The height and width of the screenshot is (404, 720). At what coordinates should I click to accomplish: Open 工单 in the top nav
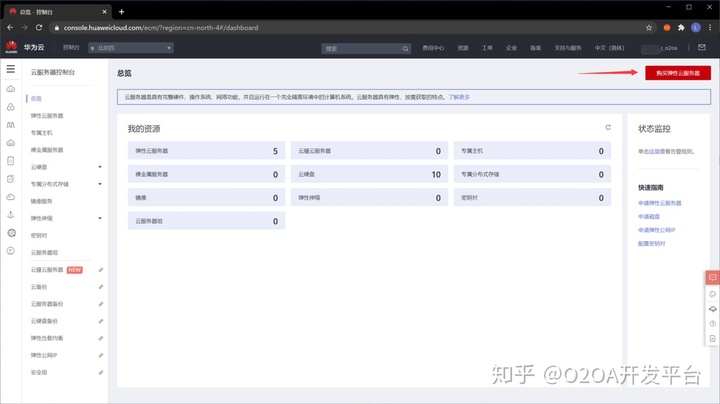click(487, 48)
